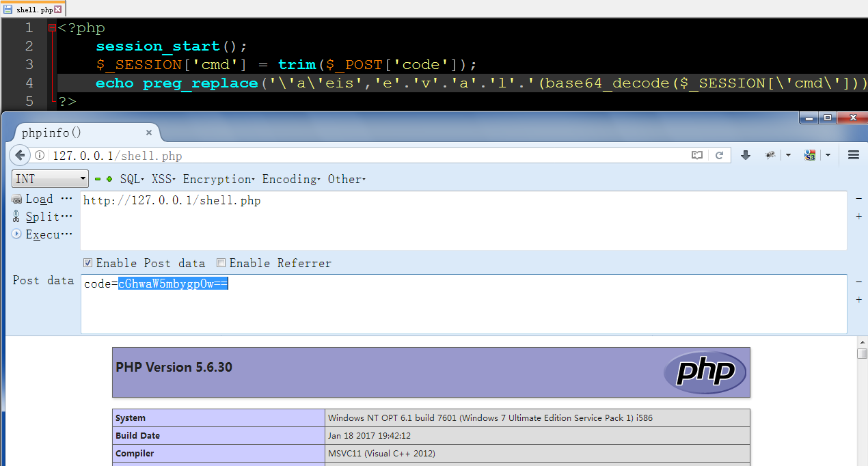The width and height of the screenshot is (868, 466).
Task: Shrink Post data field with minus button
Action: pyautogui.click(x=858, y=282)
